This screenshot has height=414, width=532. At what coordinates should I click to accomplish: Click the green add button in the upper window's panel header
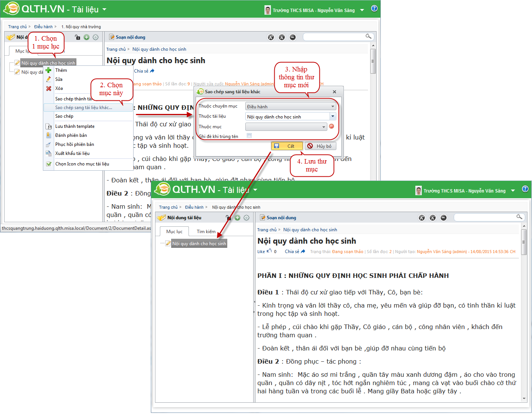[87, 37]
